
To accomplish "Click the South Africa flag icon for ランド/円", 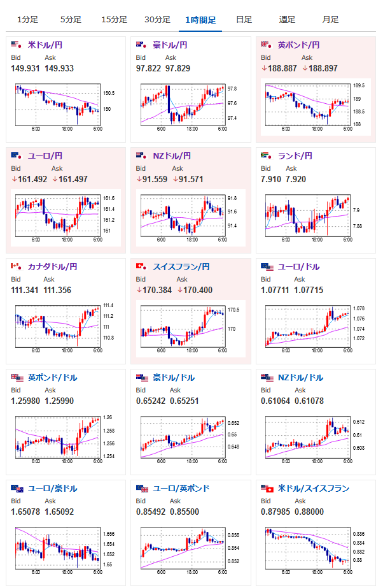I will click(267, 155).
